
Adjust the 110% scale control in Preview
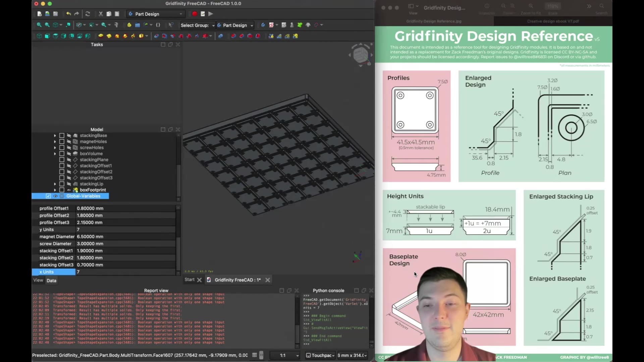pyautogui.click(x=552, y=6)
